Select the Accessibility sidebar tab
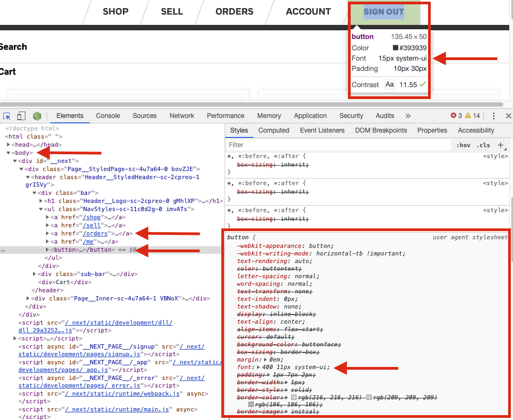 [476, 130]
